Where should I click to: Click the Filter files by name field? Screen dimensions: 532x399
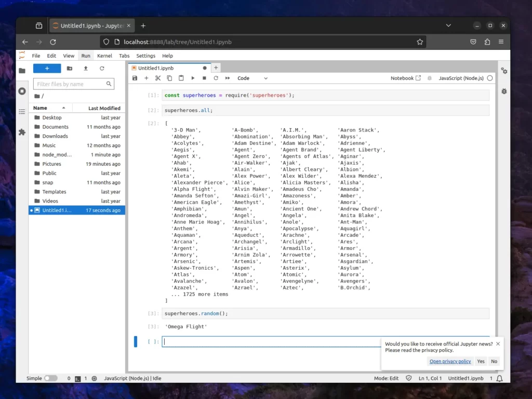point(74,84)
